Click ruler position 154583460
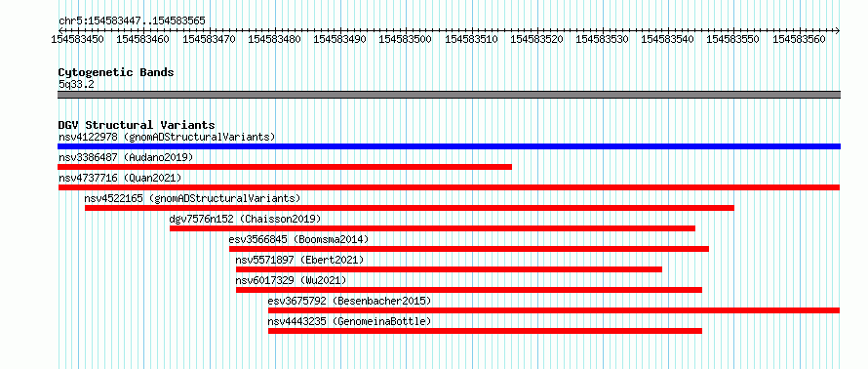The height and width of the screenshot is (369, 868). coord(142,39)
